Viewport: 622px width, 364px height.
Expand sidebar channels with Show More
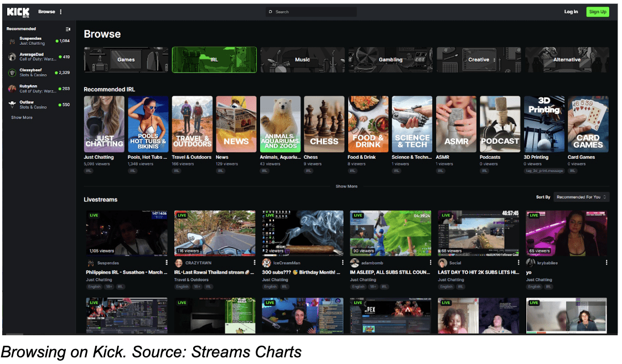click(x=22, y=118)
